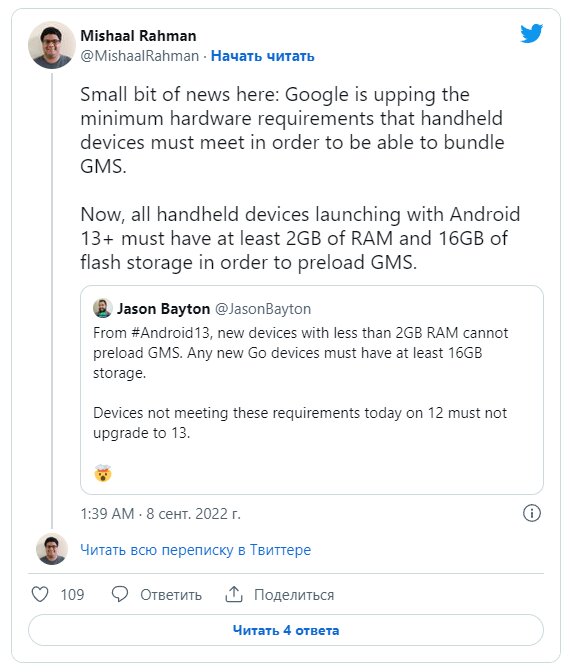Click the Поделиться share label
Image resolution: width=573 pixels, height=672 pixels.
tap(294, 595)
